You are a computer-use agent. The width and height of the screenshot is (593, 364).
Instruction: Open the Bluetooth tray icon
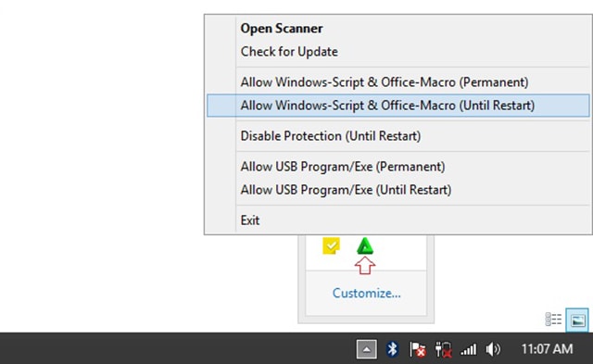tap(392, 349)
